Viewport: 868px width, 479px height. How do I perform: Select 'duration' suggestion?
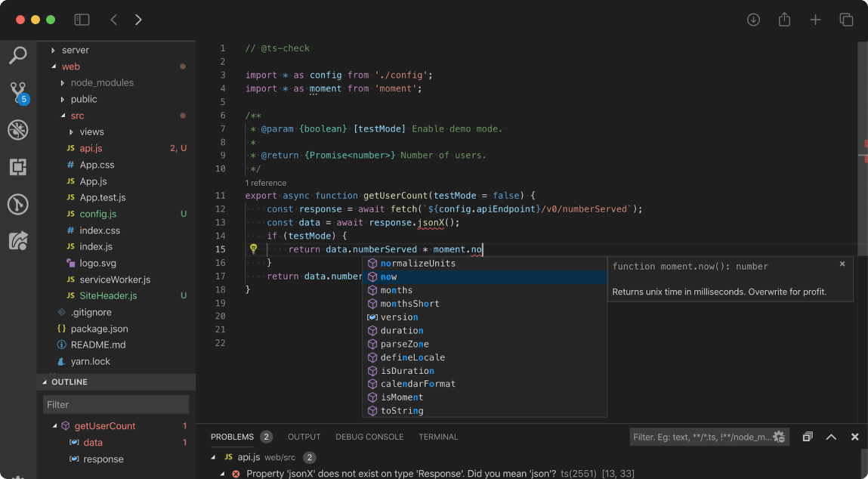point(484,331)
